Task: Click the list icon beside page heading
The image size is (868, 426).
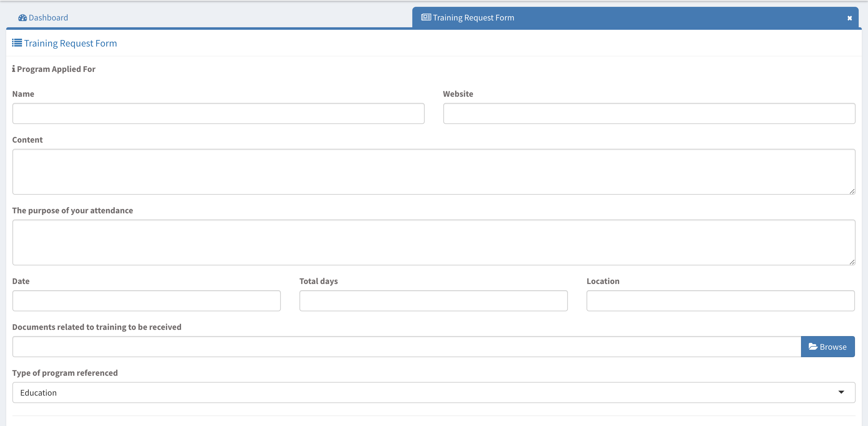Action: tap(17, 43)
